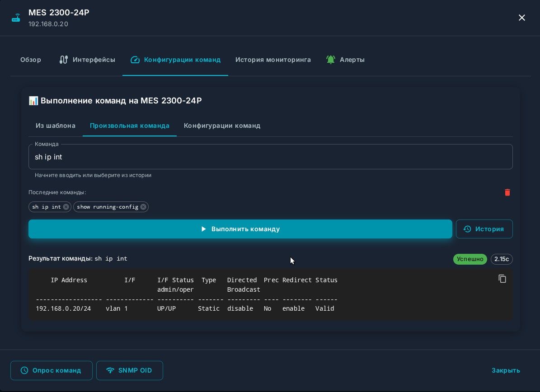This screenshot has width=540, height=392.
Task: Open the inner Конфигурации команд sub-tab
Action: coord(222,126)
